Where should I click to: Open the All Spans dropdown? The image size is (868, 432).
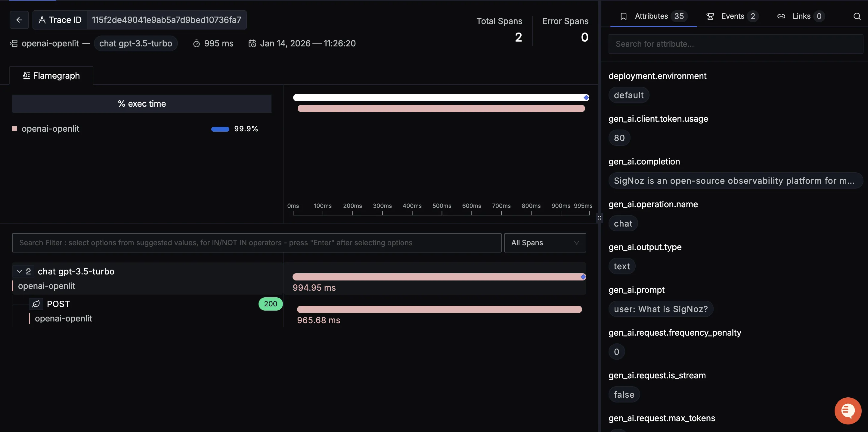click(x=545, y=243)
